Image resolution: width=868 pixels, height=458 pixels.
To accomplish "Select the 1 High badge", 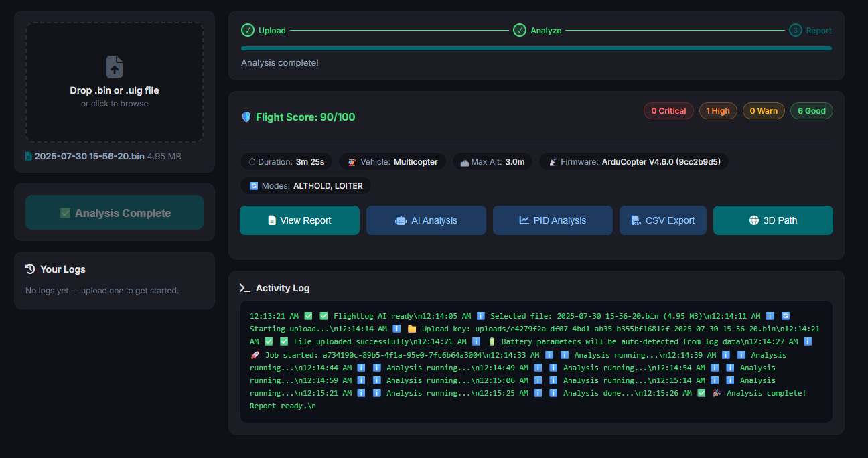I will click(718, 111).
